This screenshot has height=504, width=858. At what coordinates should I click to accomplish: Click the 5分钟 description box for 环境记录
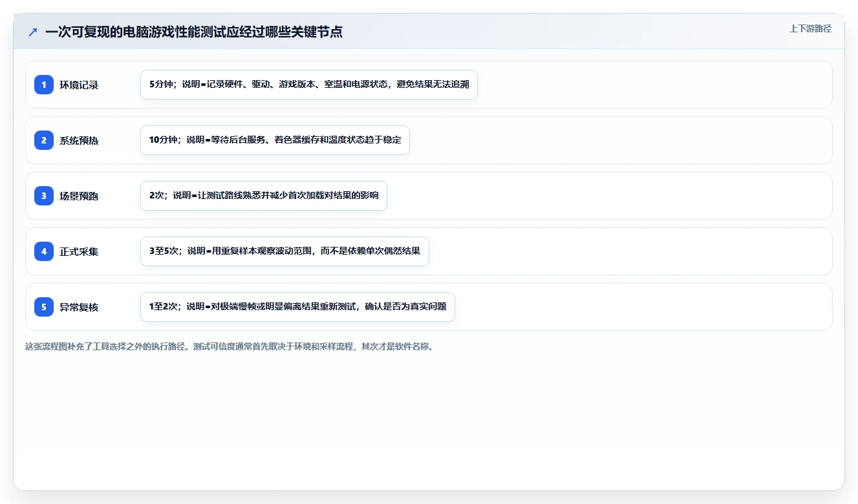coord(309,85)
